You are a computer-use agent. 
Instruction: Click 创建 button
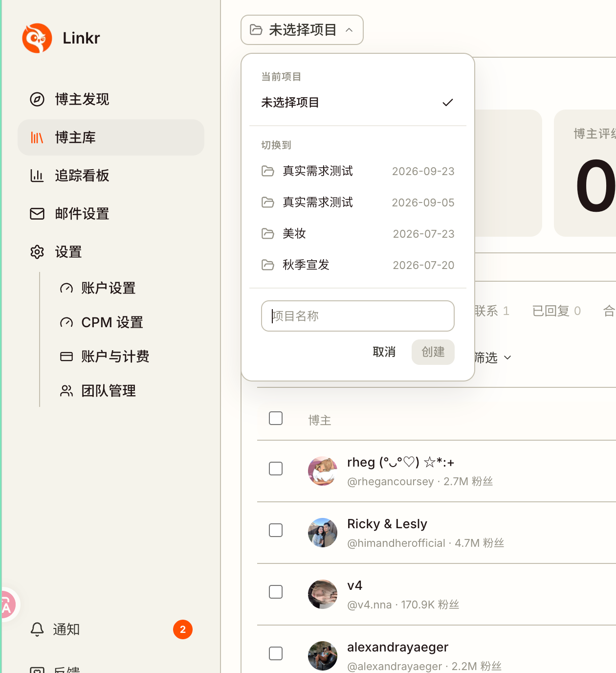(x=433, y=352)
